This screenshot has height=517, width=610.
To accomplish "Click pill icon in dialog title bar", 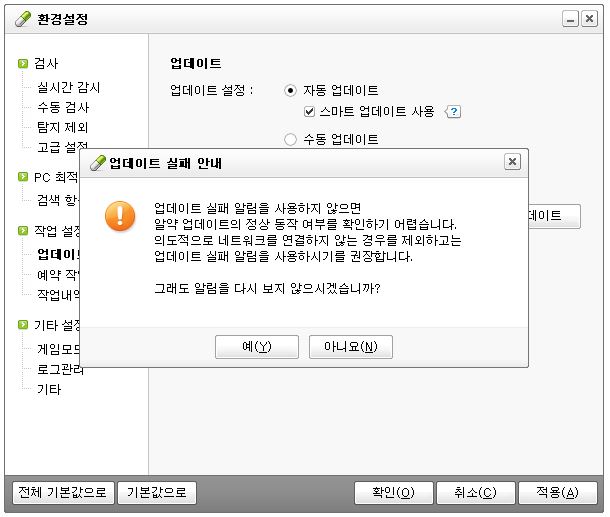I will coord(98,163).
